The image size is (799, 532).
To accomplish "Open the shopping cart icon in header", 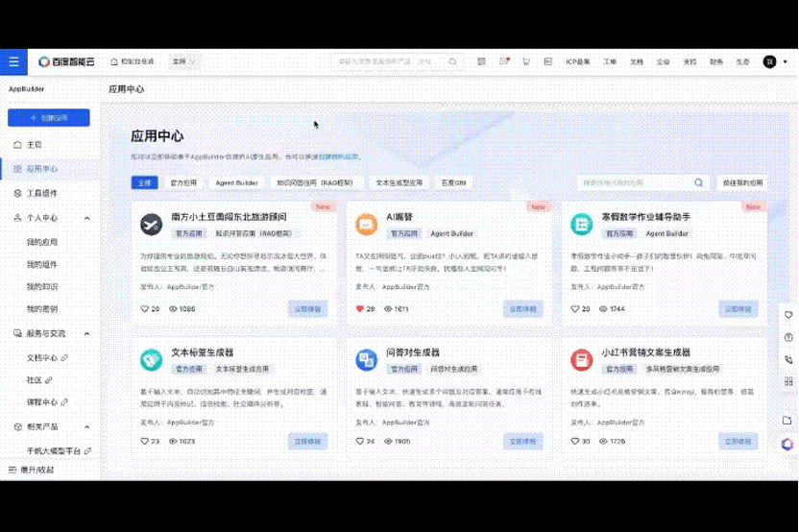I will click(x=526, y=61).
